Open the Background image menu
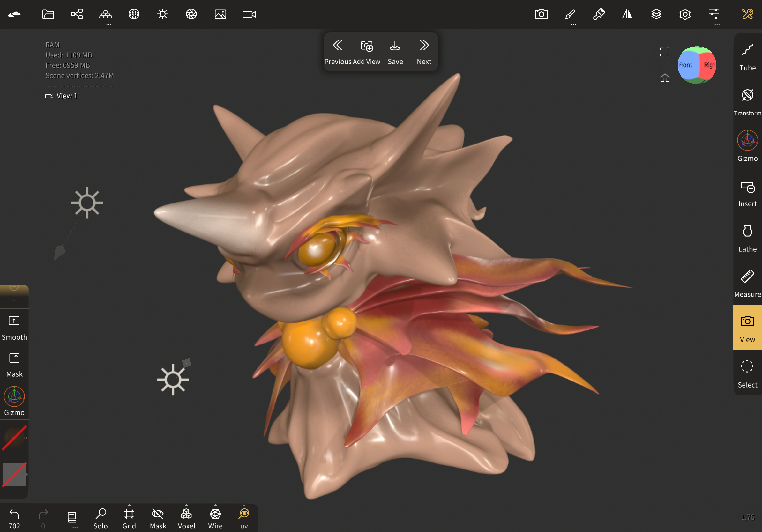Viewport: 762px width, 532px height. coord(220,14)
